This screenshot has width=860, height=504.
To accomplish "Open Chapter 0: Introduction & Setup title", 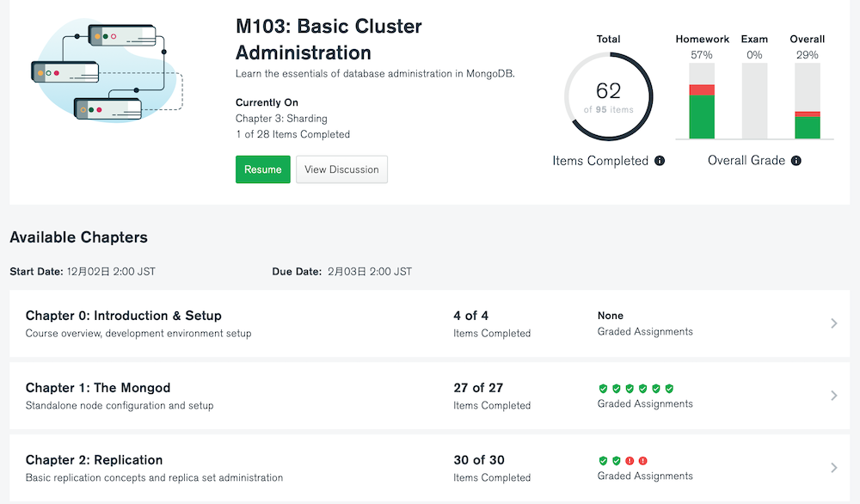I will [123, 316].
